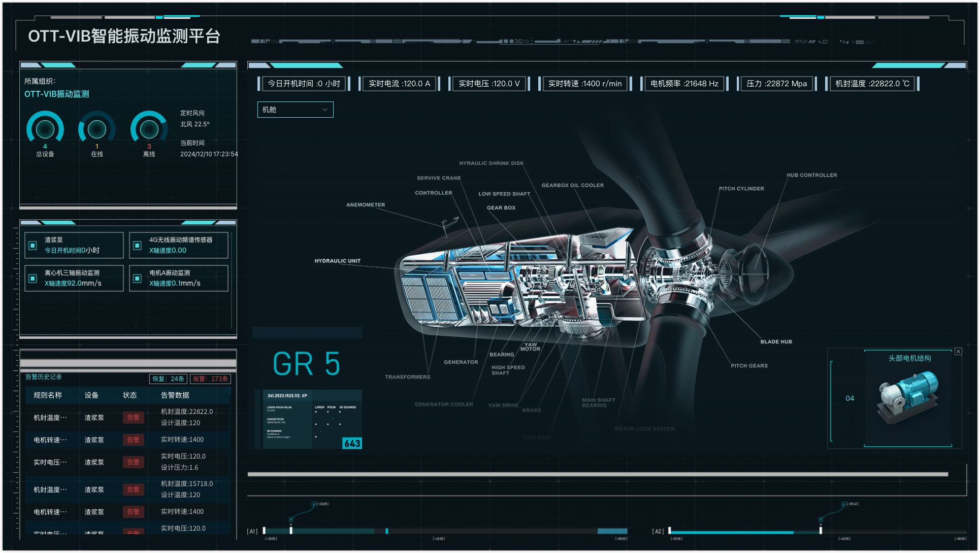Click the 报警: 273条 filter button
The width and height of the screenshot is (980, 553).
point(210,379)
